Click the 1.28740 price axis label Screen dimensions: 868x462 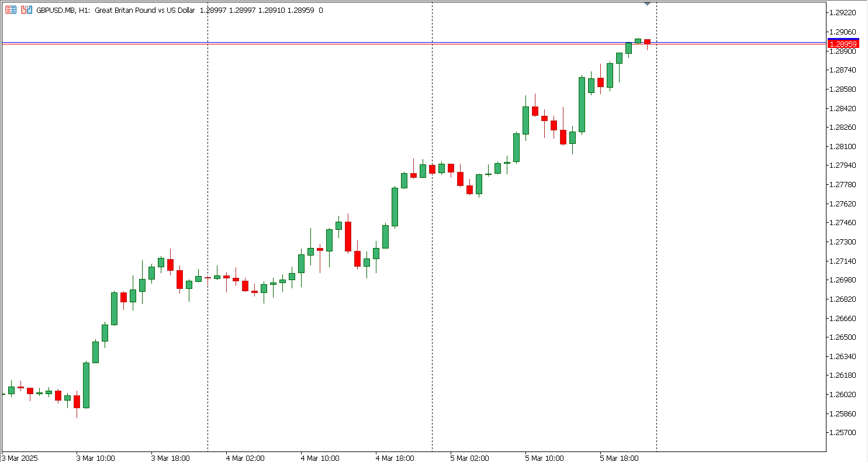point(842,70)
